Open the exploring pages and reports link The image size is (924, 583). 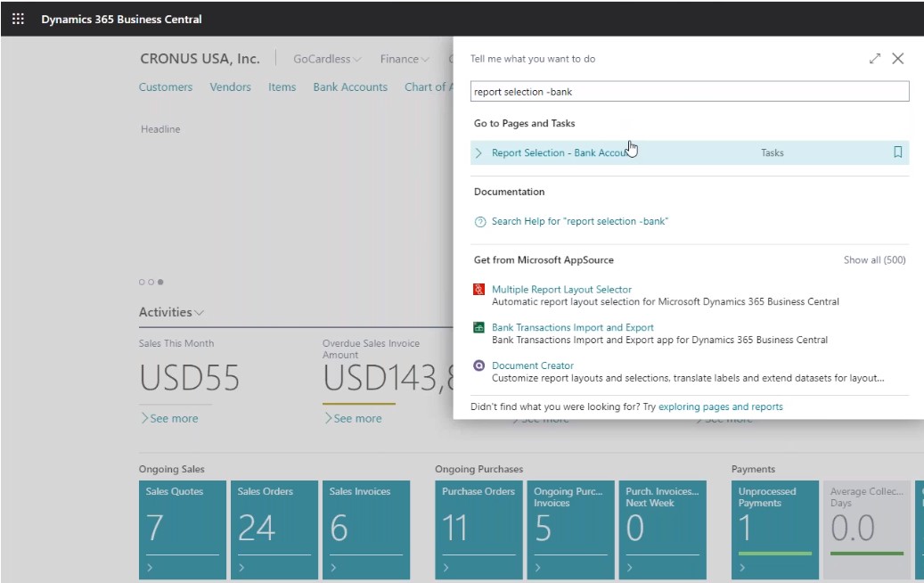720,406
